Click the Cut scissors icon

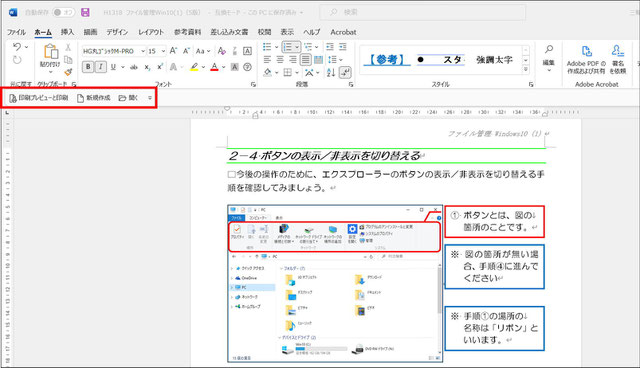click(x=68, y=47)
